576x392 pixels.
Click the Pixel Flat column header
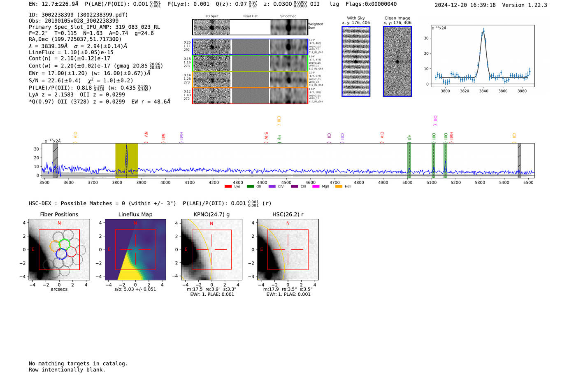tap(251, 16)
